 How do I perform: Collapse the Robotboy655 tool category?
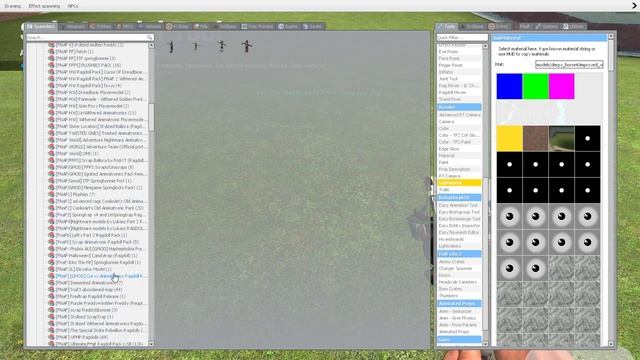[x=459, y=198]
